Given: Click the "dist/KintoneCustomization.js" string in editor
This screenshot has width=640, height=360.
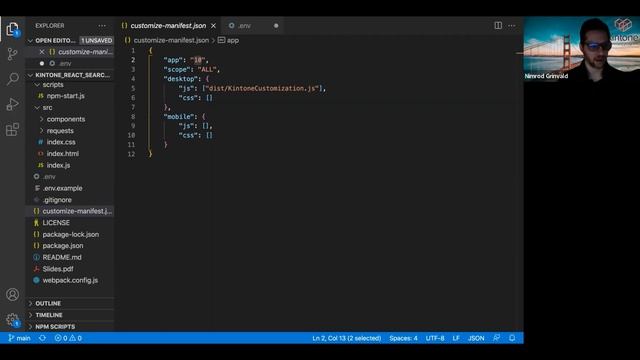Looking at the screenshot, I should (x=263, y=88).
